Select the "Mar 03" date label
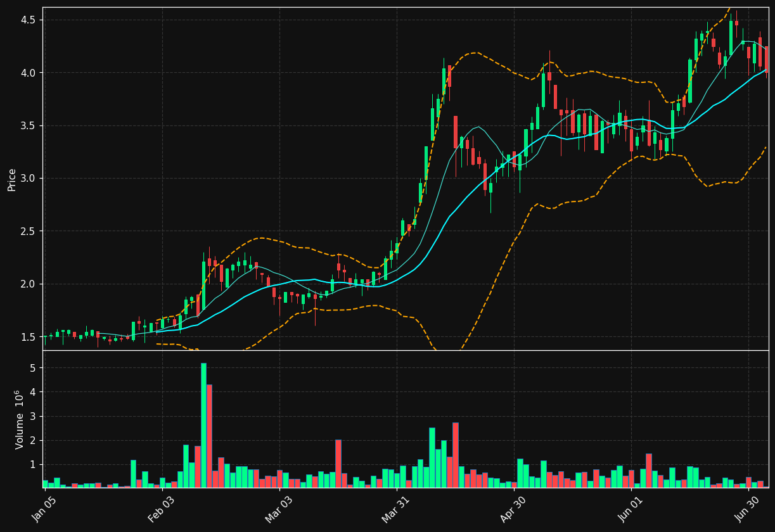Image resolution: width=775 pixels, height=532 pixels. coord(278,509)
